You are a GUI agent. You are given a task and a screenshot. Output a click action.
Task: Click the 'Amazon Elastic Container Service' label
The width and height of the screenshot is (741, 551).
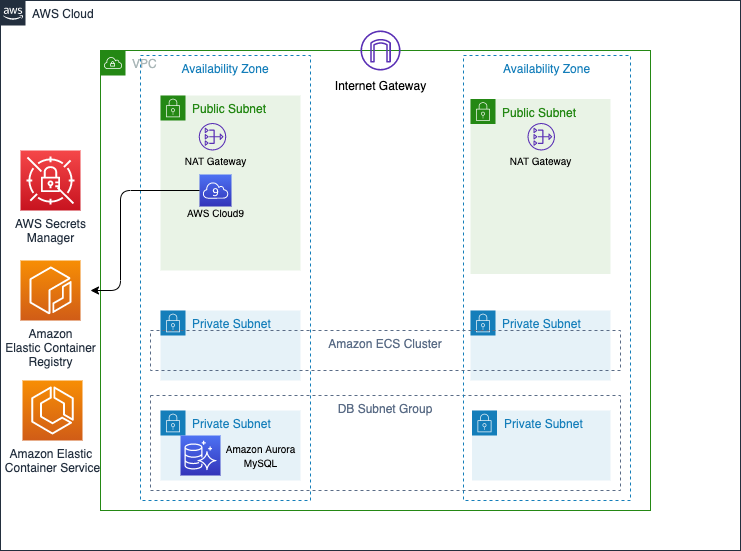52,461
